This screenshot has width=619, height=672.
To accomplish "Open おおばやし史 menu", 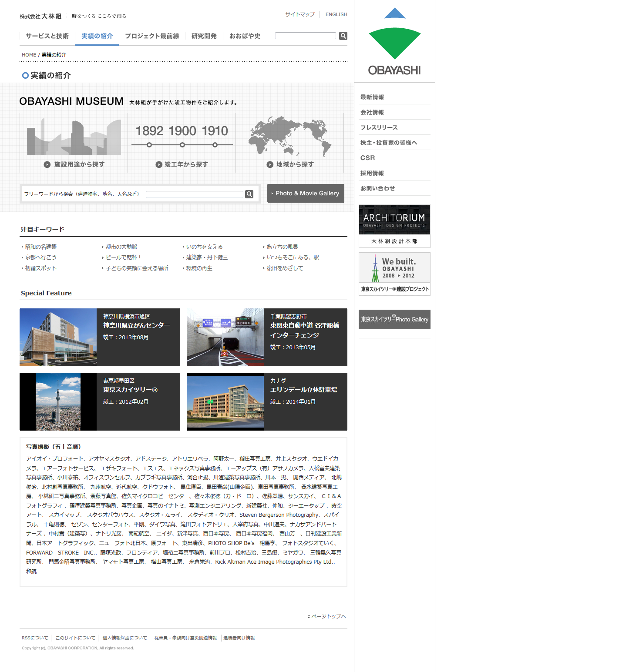I will [245, 36].
